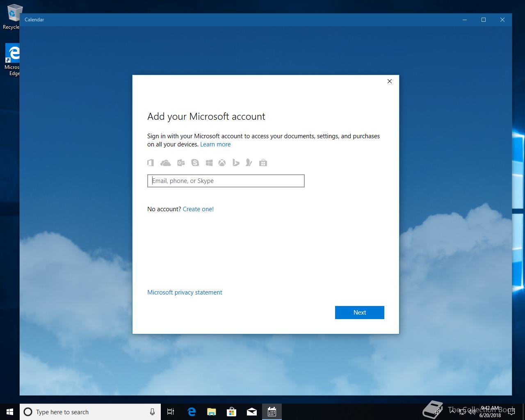The width and height of the screenshot is (525, 420).
Task: Open the Learn more link
Action: coord(215,144)
